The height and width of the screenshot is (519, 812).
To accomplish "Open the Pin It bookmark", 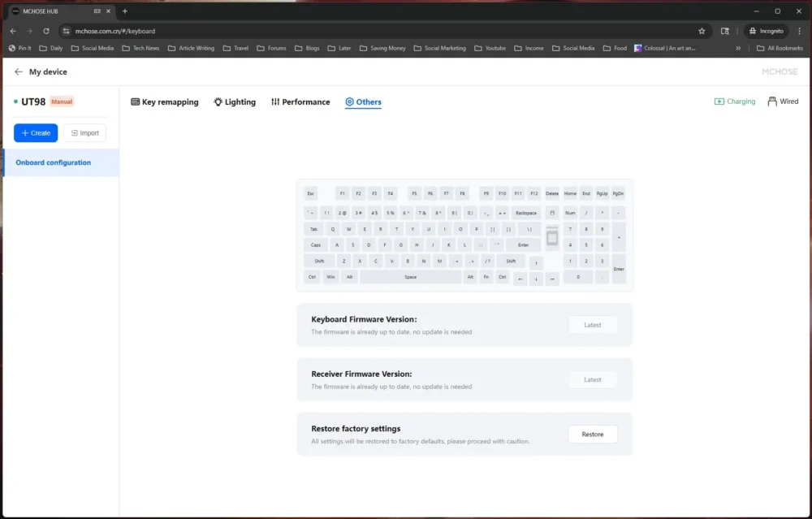I will (x=19, y=48).
